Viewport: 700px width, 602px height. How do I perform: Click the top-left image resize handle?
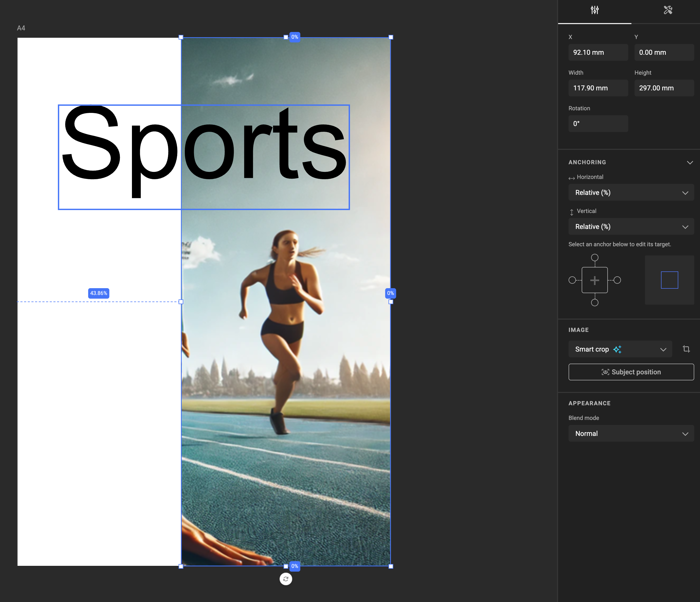pyautogui.click(x=181, y=37)
